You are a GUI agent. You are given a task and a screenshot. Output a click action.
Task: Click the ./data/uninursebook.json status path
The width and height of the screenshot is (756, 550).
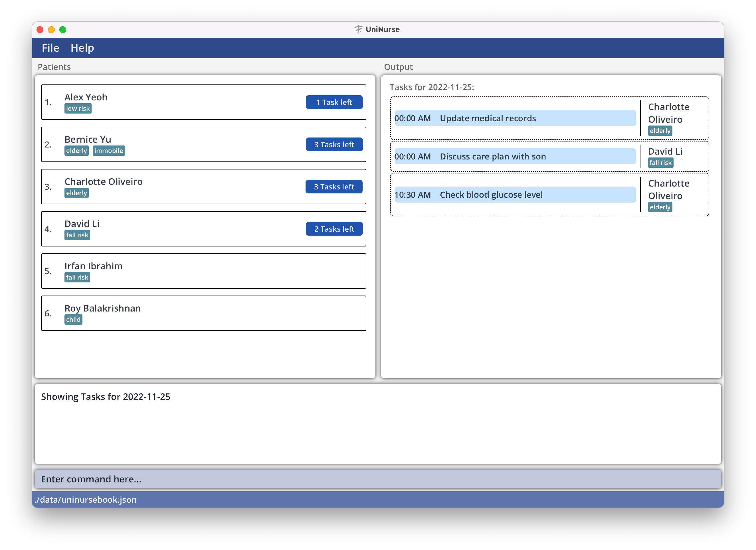[86, 500]
